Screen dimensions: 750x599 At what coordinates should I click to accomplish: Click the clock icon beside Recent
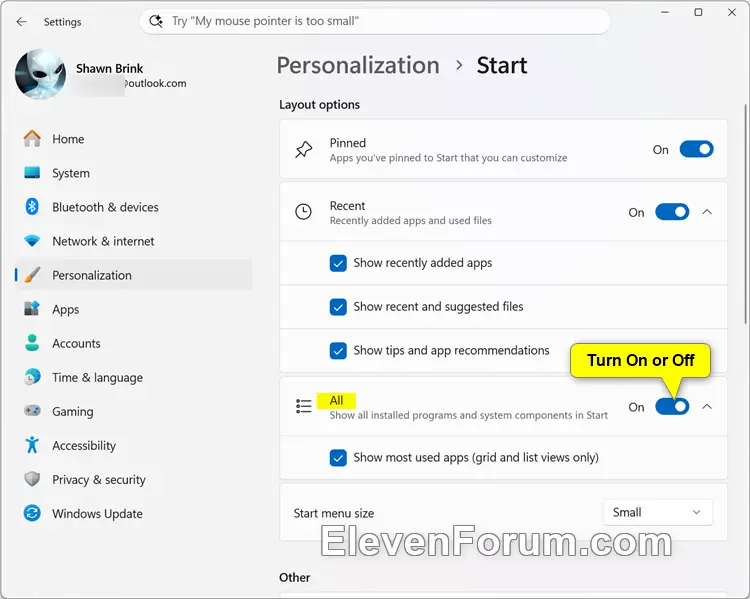(x=303, y=212)
